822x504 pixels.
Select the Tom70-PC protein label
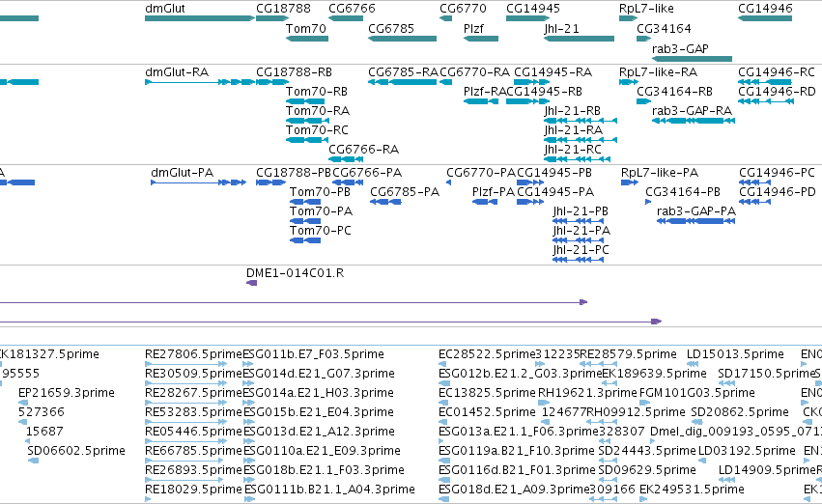pos(321,231)
